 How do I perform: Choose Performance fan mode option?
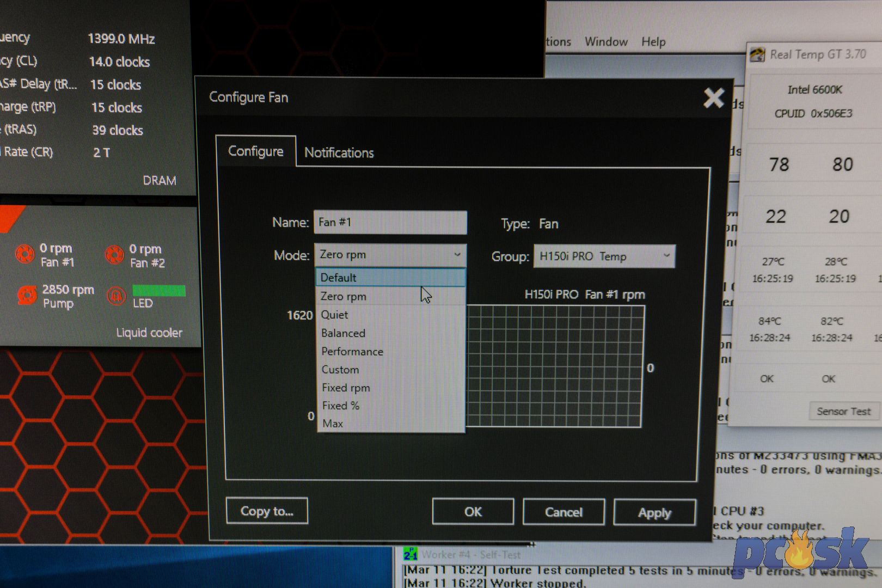(390, 352)
